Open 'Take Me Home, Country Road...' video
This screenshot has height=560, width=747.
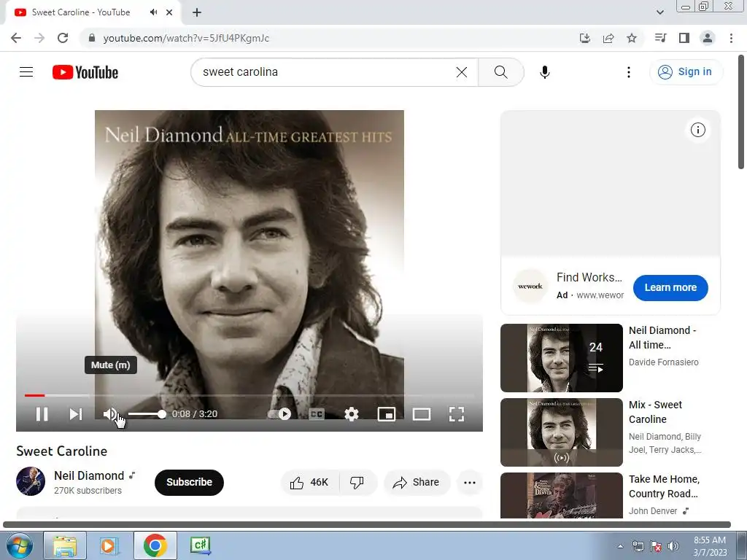pos(664,486)
